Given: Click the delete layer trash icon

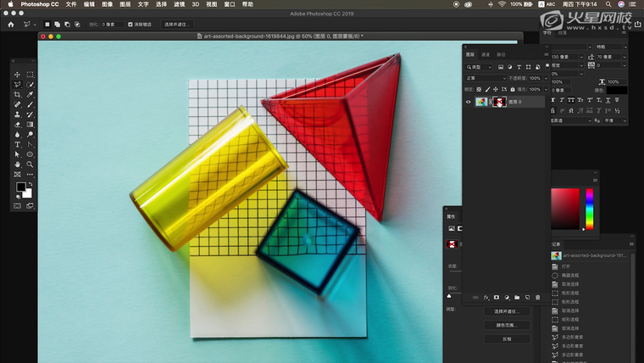Looking at the screenshot, I should point(537,298).
